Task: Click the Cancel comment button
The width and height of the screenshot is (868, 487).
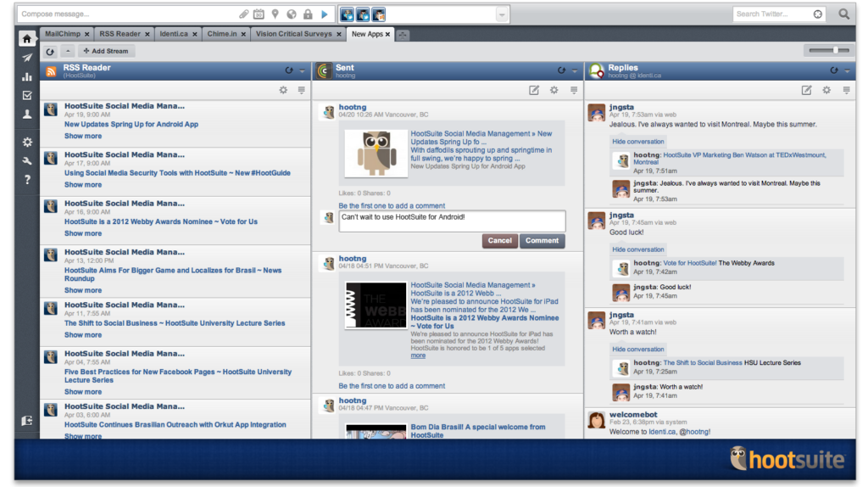Action: pyautogui.click(x=500, y=240)
